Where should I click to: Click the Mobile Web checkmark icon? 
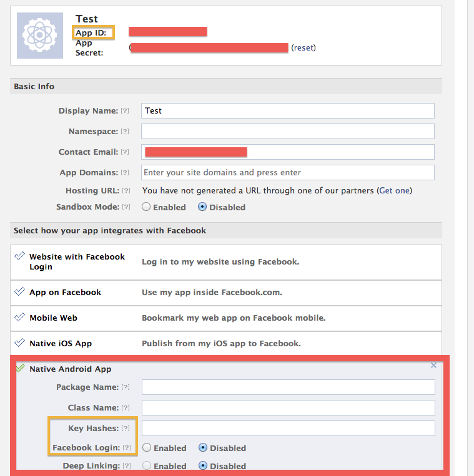coord(20,317)
